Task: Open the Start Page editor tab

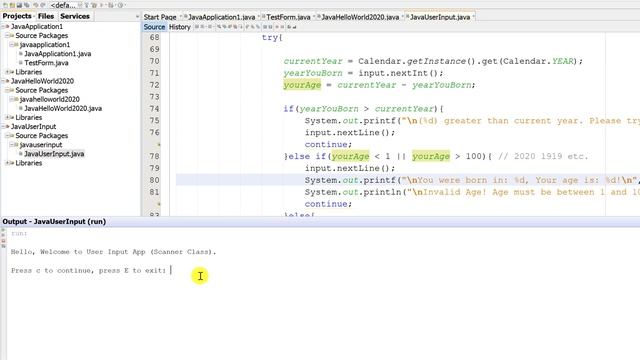Action: tap(160, 17)
